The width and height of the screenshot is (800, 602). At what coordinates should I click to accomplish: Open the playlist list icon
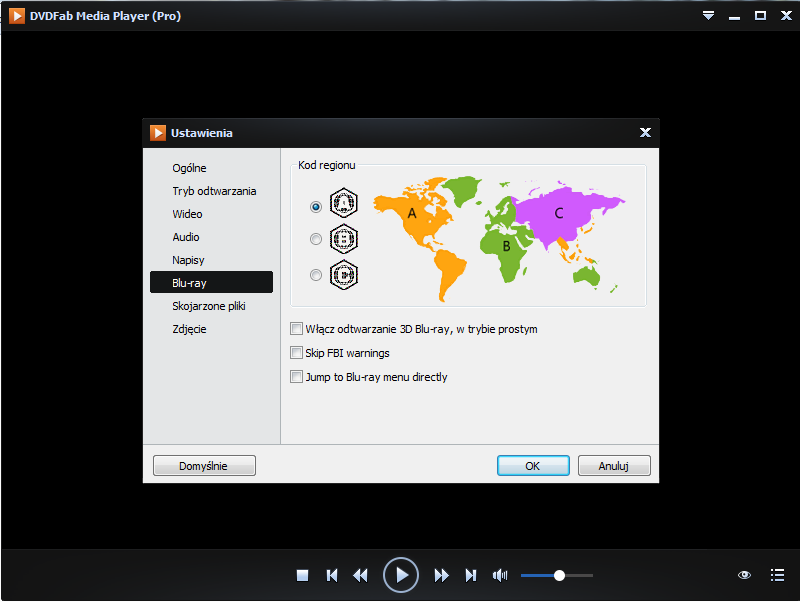tap(777, 575)
